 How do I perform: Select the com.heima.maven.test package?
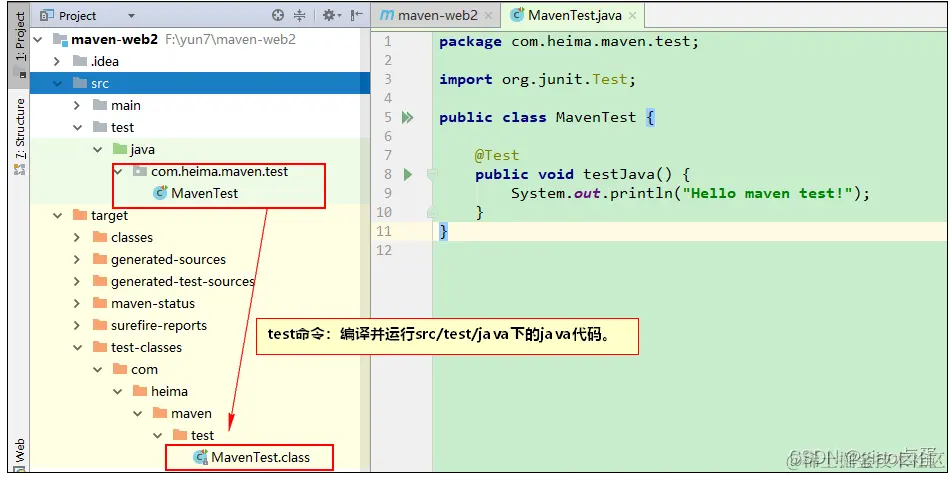pos(219,171)
